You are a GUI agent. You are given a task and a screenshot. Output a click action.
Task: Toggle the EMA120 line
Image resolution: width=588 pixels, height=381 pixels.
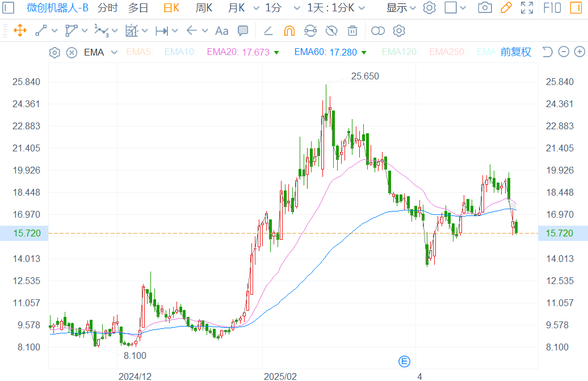tap(400, 52)
